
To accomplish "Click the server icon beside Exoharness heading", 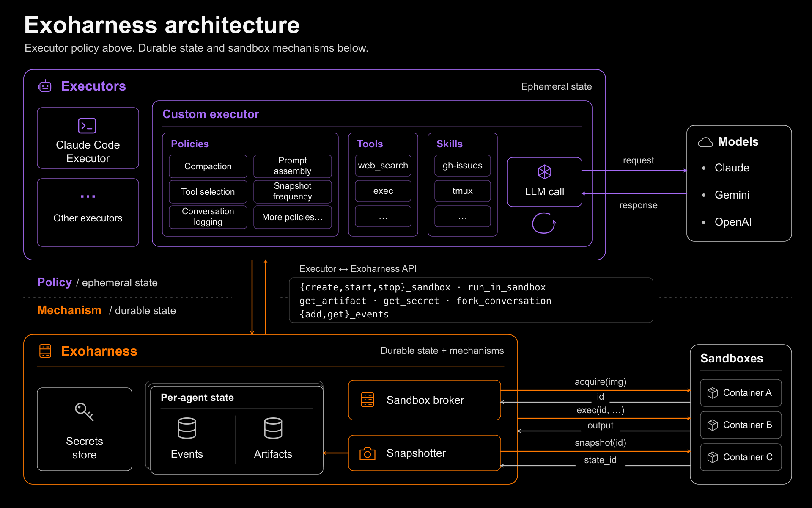I will (x=45, y=351).
